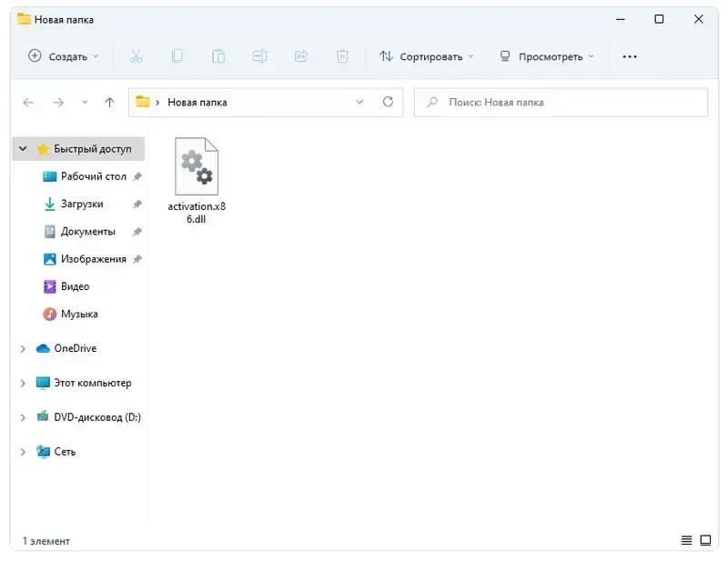Click the breadcrumb chevron before Новая папка
Screen dimensions: 728x561
coord(157,102)
